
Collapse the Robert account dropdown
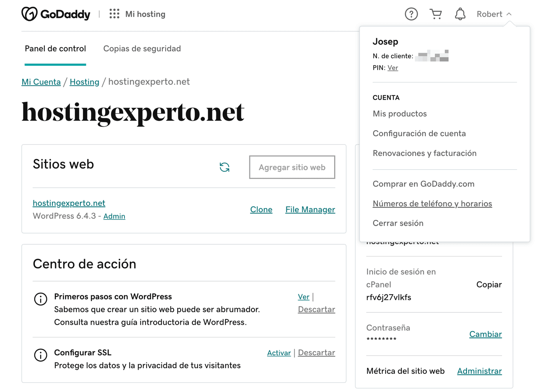(x=494, y=14)
